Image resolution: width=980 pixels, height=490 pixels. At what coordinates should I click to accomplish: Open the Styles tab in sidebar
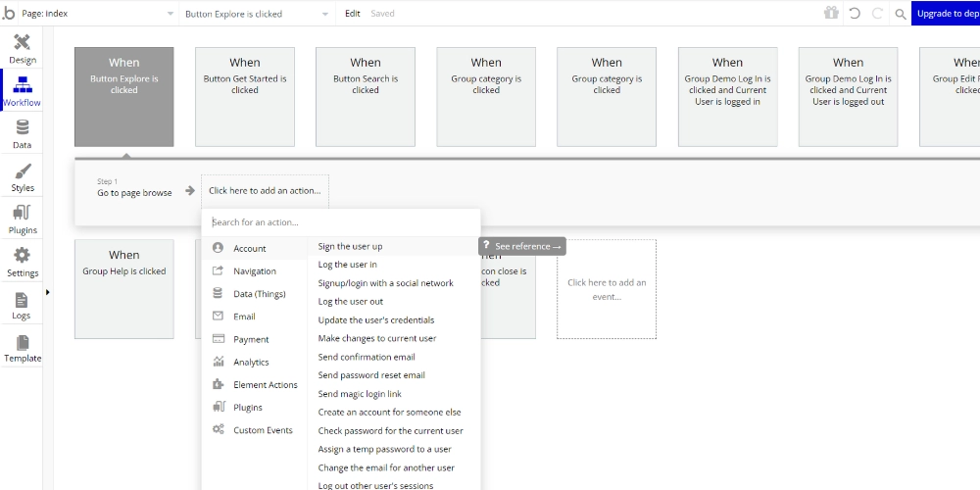22,176
